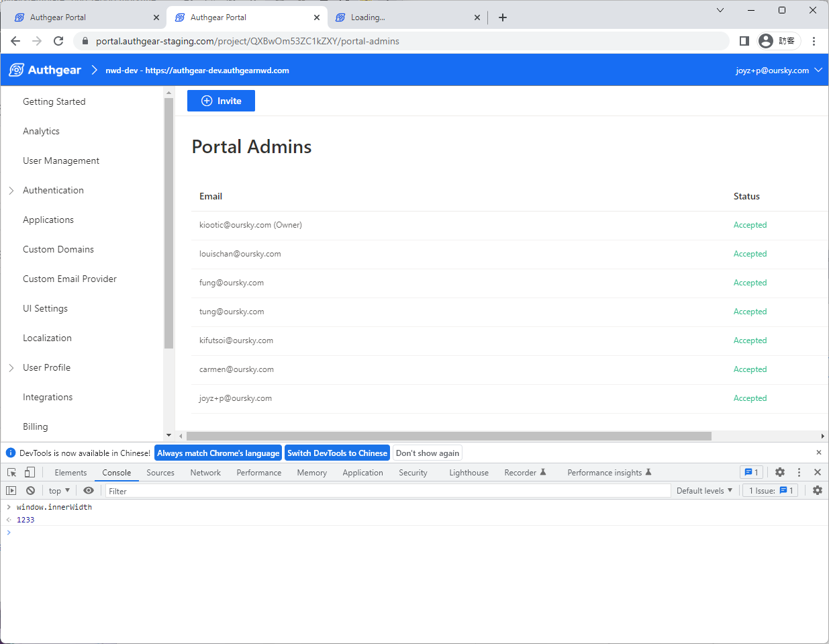Click Don't show again button
The image size is (829, 644).
[x=428, y=453]
